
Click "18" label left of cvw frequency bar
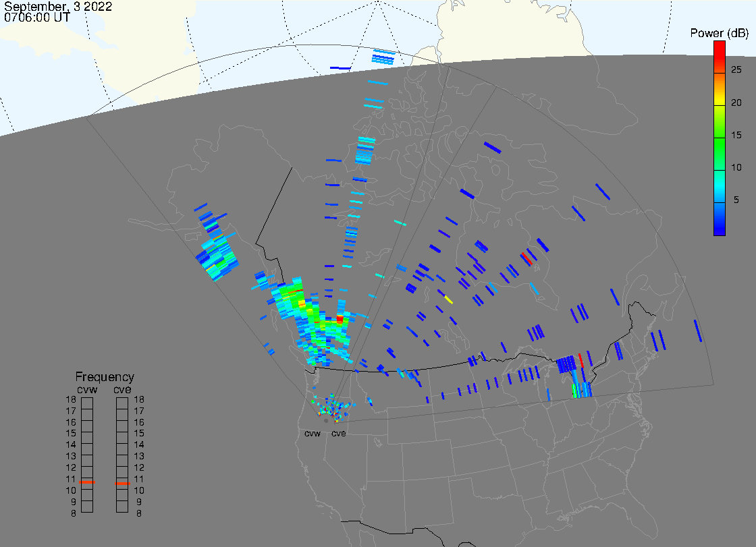71,399
